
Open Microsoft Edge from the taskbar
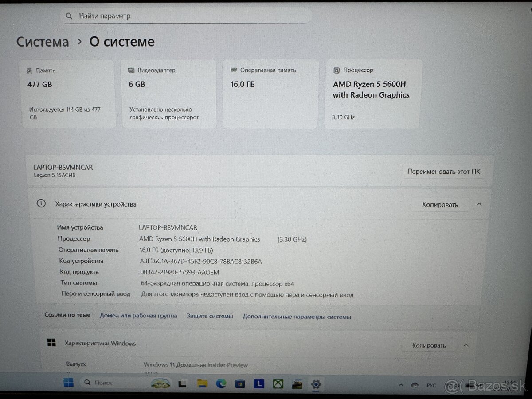[220, 384]
